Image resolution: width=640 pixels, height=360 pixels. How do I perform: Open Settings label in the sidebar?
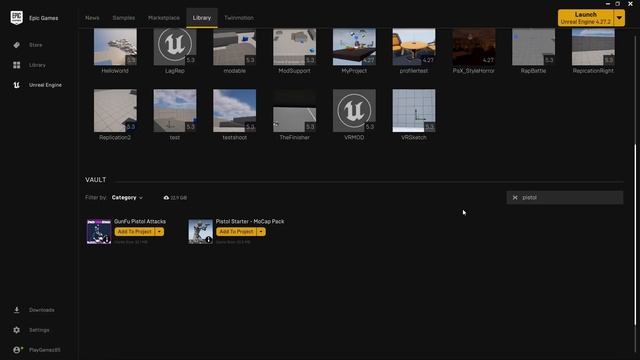pyautogui.click(x=39, y=330)
